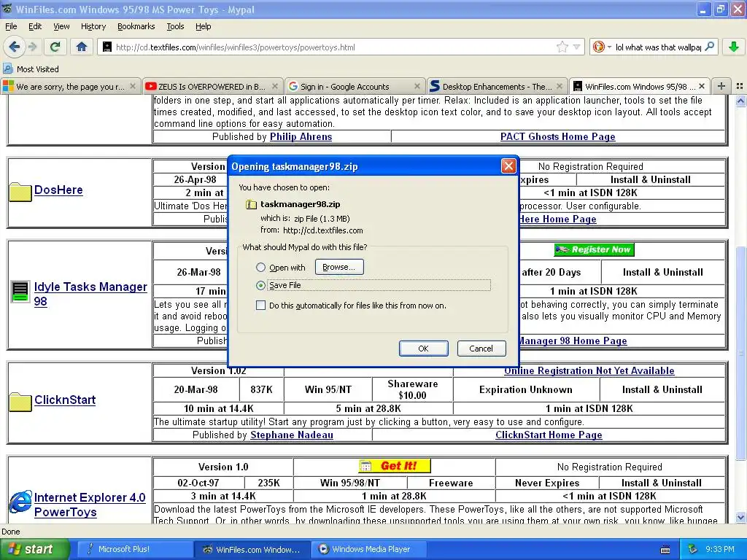Screen dimensions: 747x560
Task: Click the vertical scrollbar thumb
Action: 740,353
